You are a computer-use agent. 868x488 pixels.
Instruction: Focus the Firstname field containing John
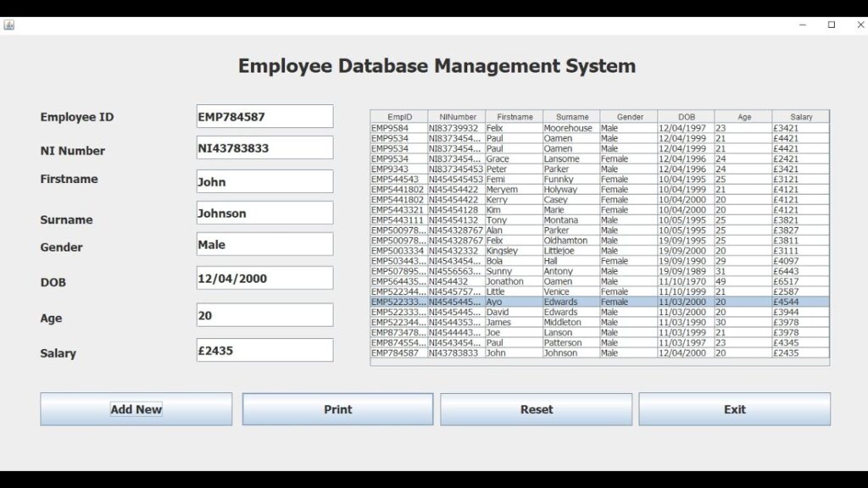tap(265, 181)
